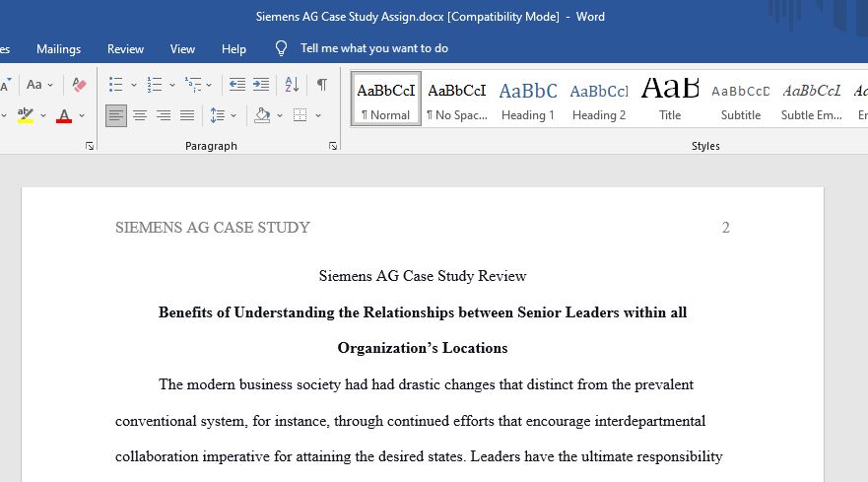Click the Tell me lightbulb icon
The image size is (868, 482).
[281, 48]
